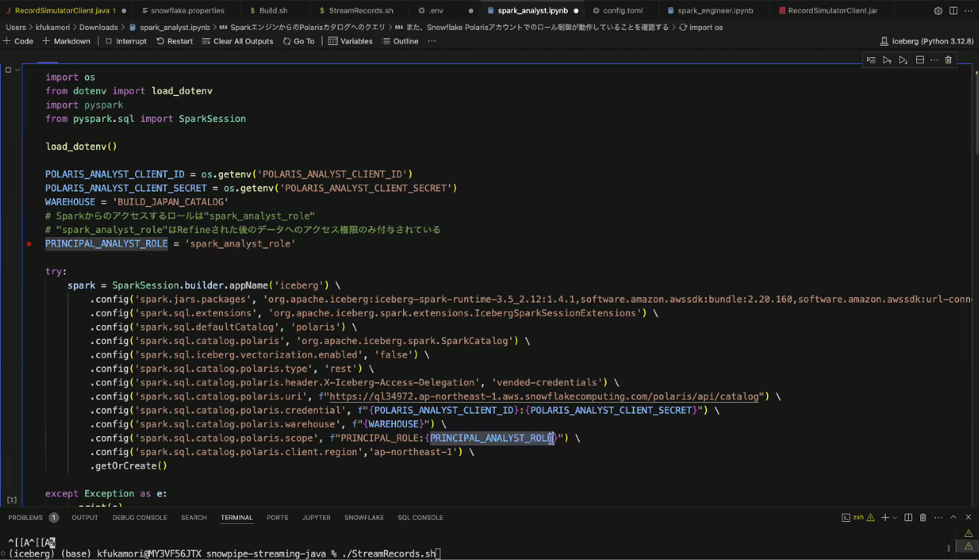Add a new Markdown cell
The image size is (979, 560).
point(66,41)
